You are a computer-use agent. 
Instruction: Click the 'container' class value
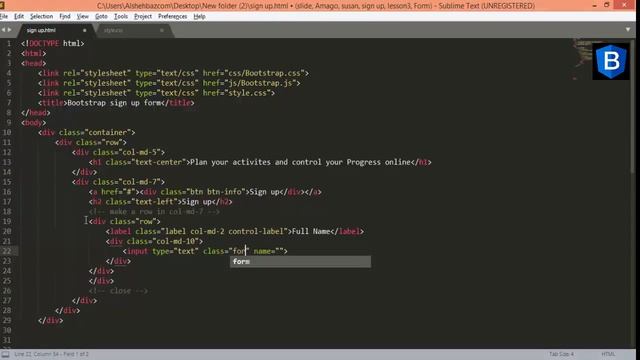coord(108,132)
